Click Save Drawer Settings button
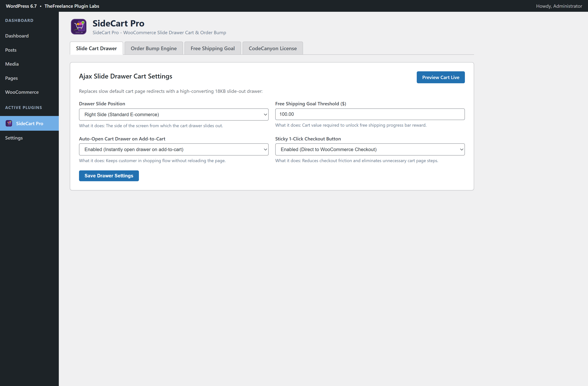This screenshot has height=386, width=588. coord(109,176)
